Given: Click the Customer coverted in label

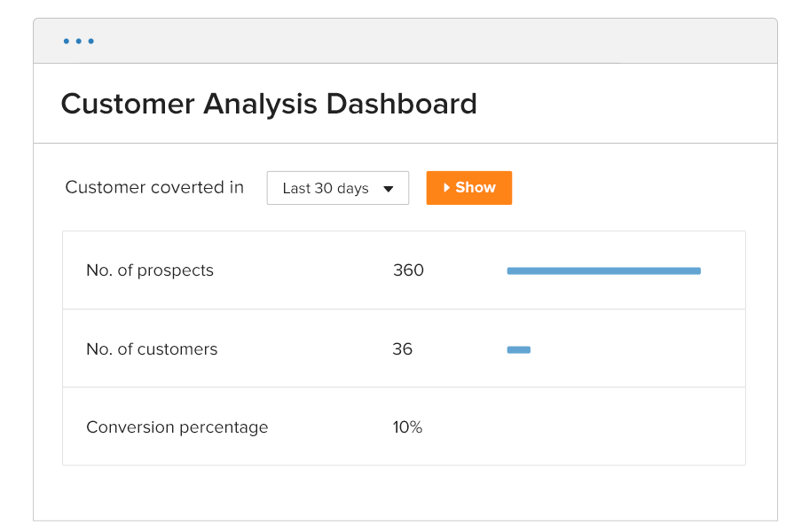Looking at the screenshot, I should tap(154, 187).
